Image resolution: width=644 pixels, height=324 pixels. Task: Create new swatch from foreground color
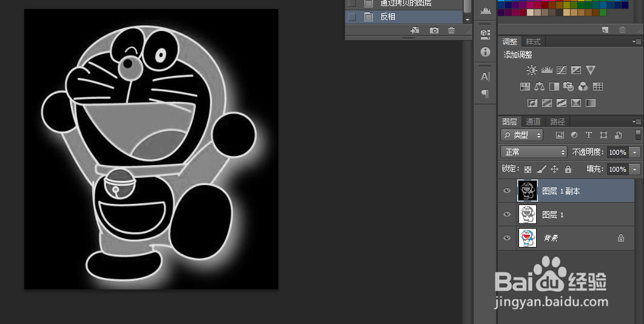605,30
